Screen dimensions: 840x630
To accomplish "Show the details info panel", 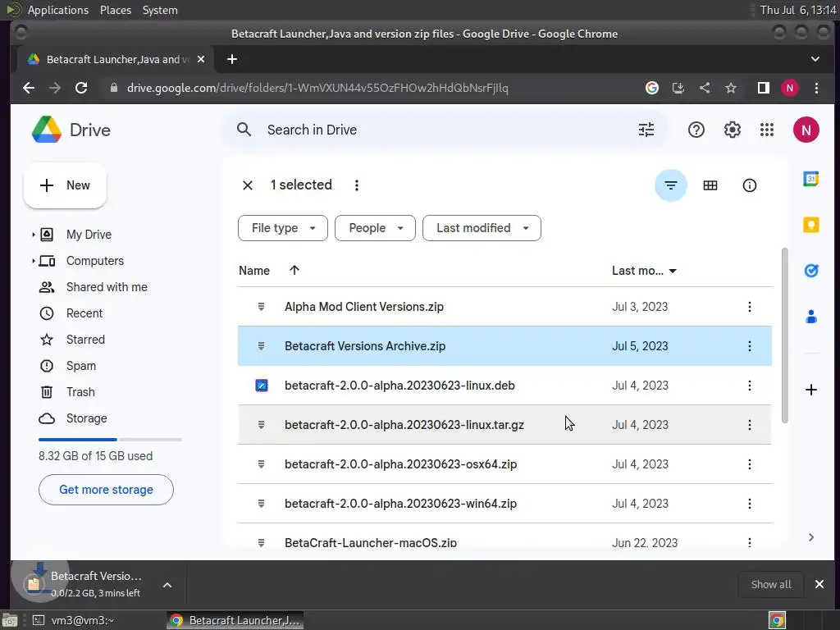I will pyautogui.click(x=749, y=185).
